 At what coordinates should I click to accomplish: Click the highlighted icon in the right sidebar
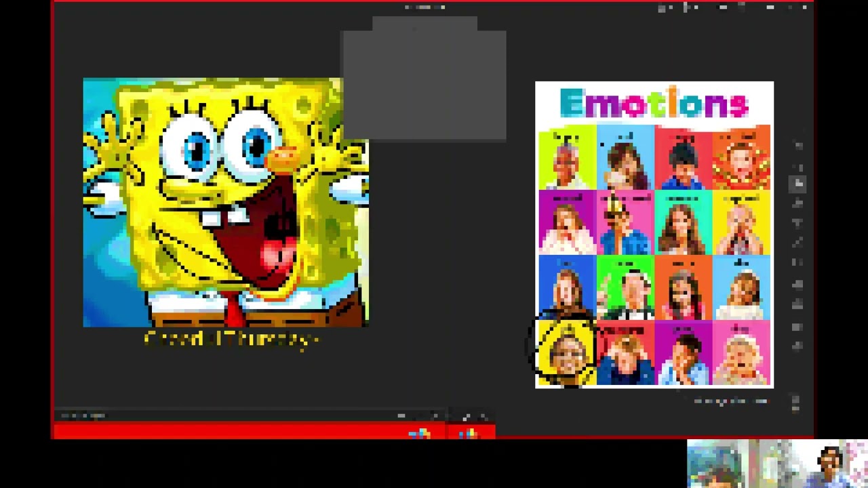pos(797,184)
